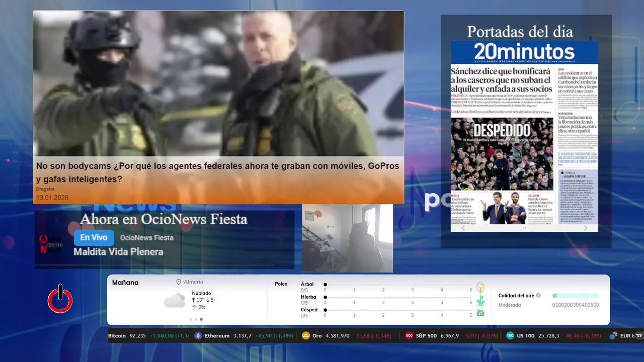Click the Maldita Vida Plenera song title
The image size is (644, 362).
coord(118,252)
